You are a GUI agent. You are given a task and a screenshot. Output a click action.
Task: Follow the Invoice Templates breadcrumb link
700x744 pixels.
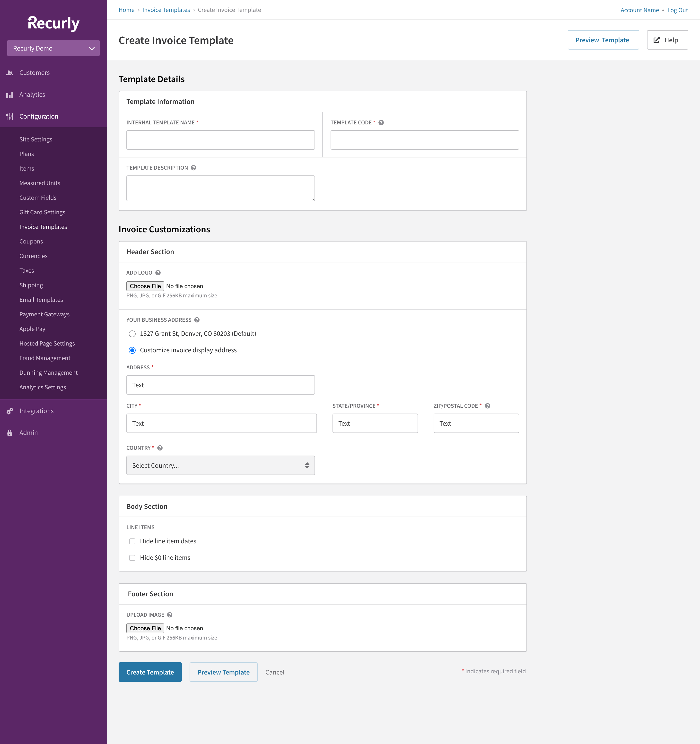[166, 10]
